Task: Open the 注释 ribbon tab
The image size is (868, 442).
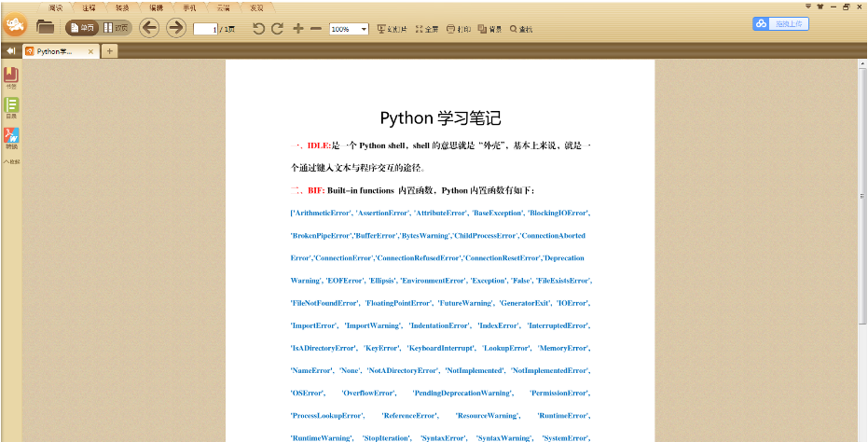Action: click(x=89, y=7)
